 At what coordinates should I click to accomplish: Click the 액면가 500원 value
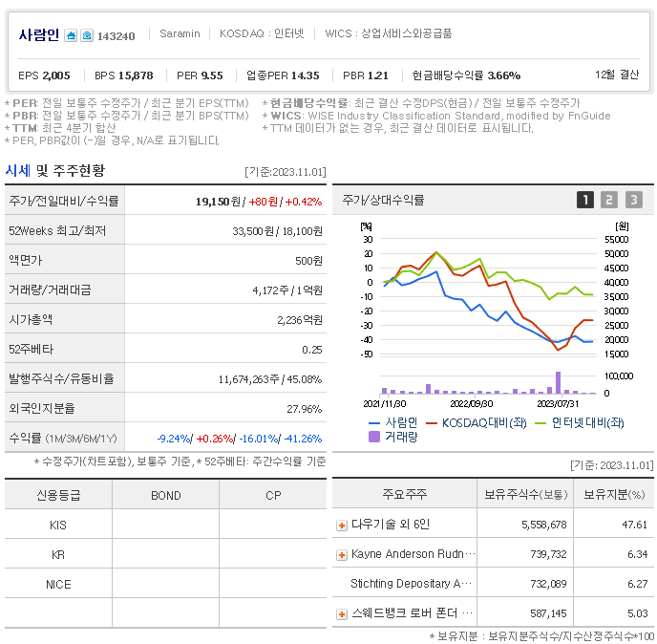pyautogui.click(x=308, y=261)
